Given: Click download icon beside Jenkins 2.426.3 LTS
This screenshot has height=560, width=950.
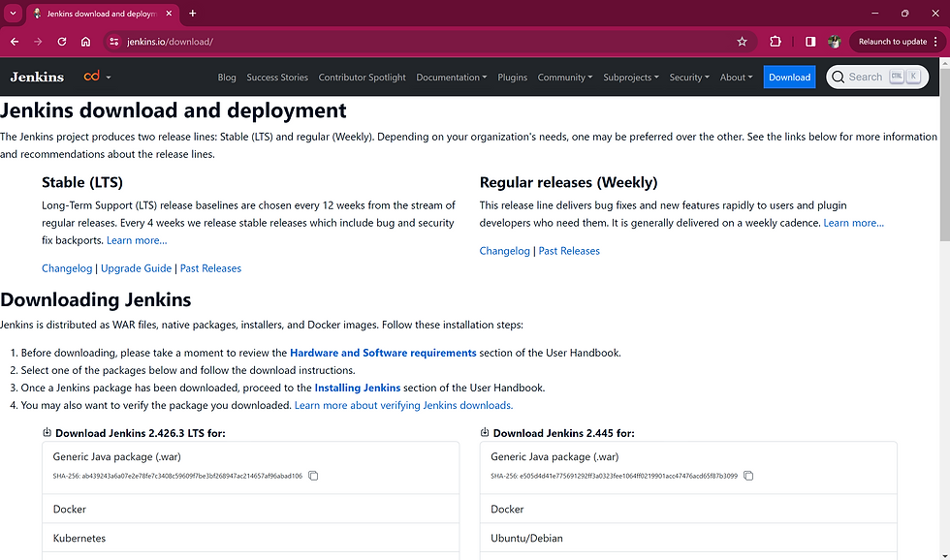Looking at the screenshot, I should coord(47,432).
